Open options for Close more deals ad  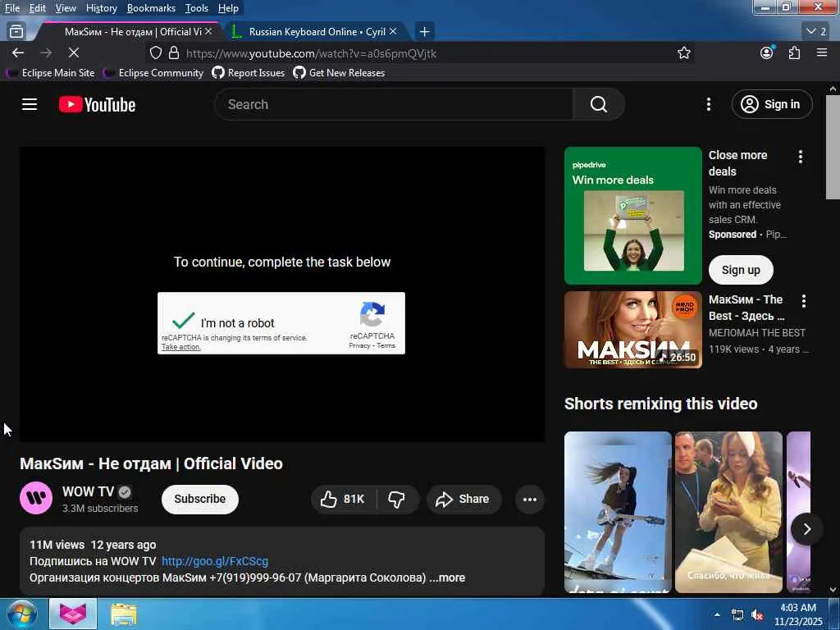(x=801, y=157)
